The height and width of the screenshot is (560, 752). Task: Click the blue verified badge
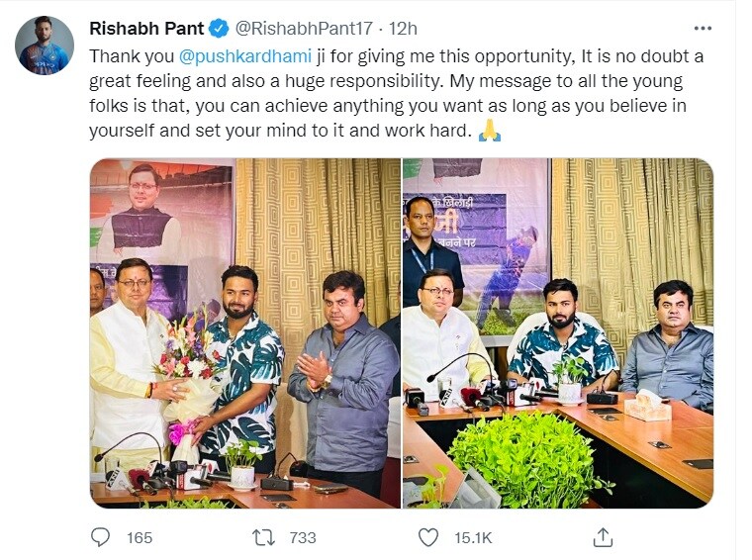pos(219,29)
